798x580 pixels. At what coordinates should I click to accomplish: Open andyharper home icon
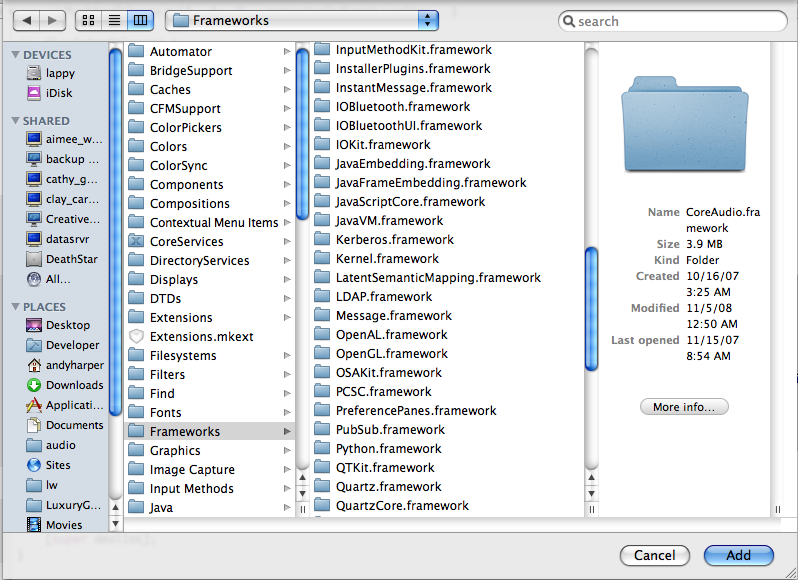pos(34,365)
